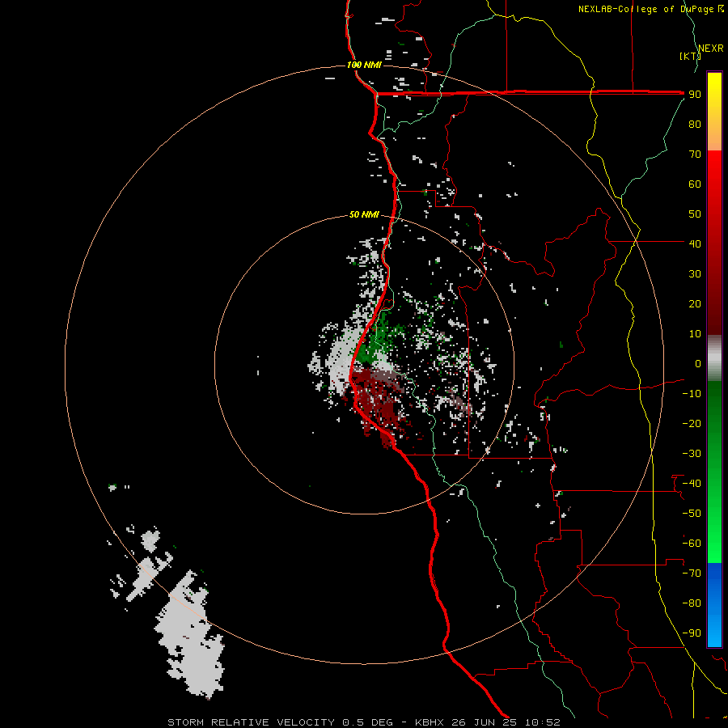The height and width of the screenshot is (728, 728).
Task: Click the -90 value on the velocity scale
Action: coord(692,633)
